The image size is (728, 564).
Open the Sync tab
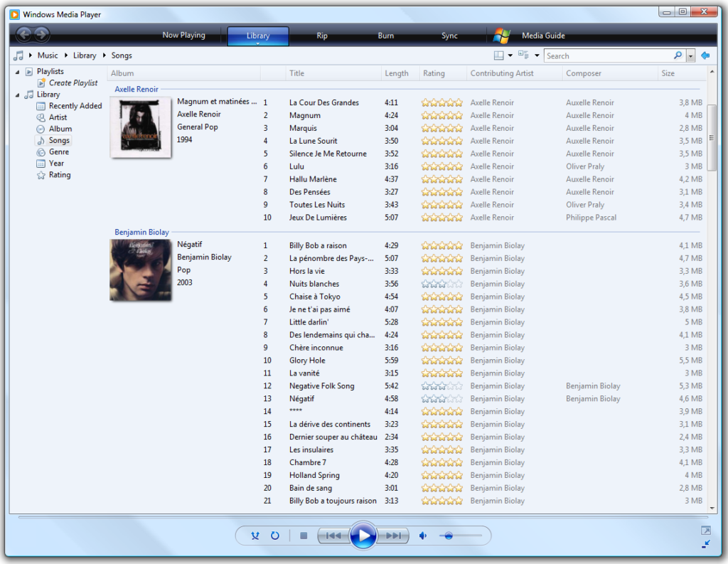(449, 36)
